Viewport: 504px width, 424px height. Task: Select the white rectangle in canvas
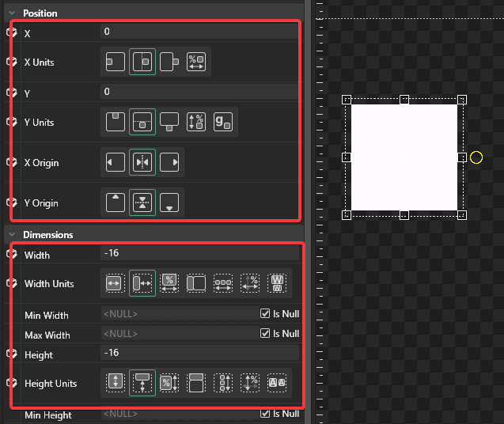point(404,157)
